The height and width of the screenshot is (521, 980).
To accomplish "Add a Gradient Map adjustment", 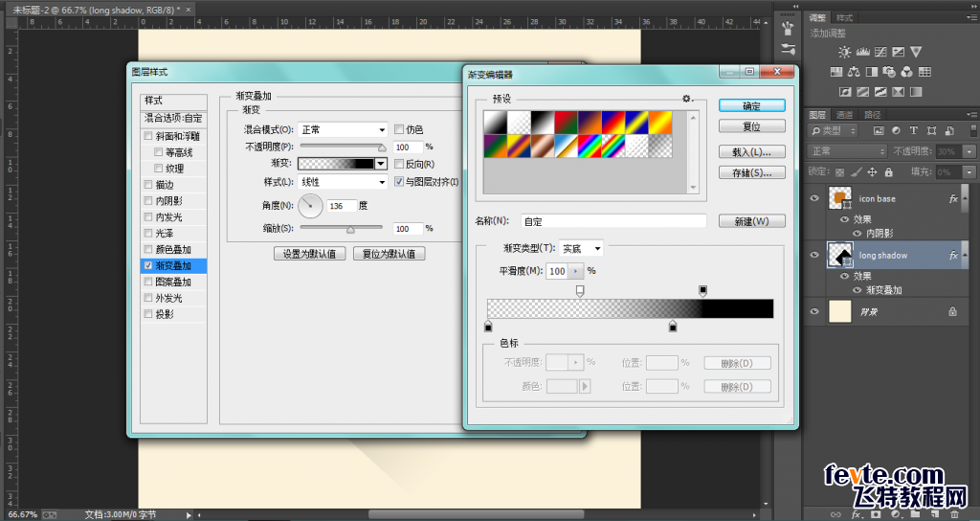I will 916,92.
